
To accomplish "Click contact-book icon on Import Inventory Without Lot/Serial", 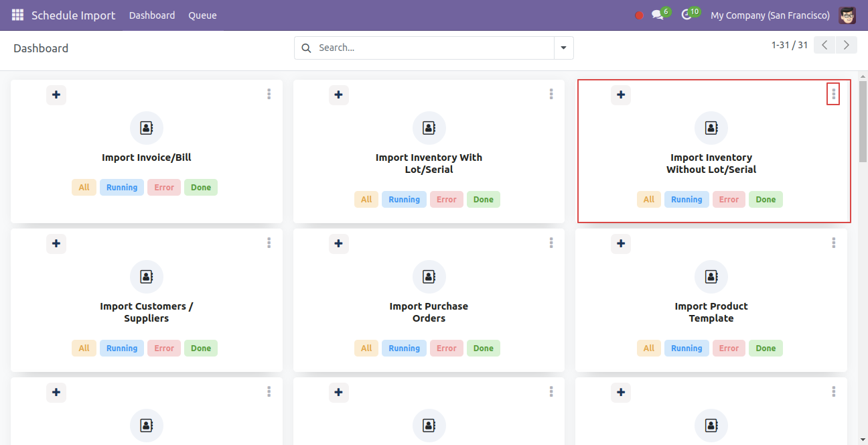I will pos(711,128).
